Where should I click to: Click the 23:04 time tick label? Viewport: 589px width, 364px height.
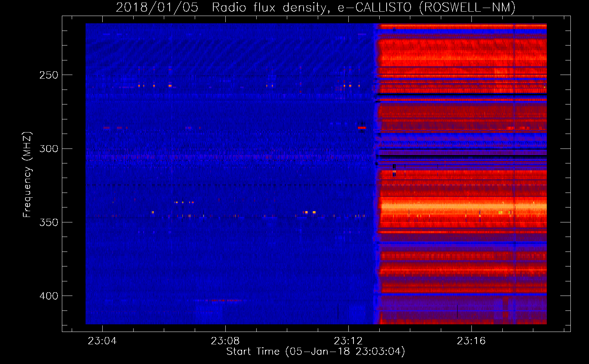tap(102, 341)
